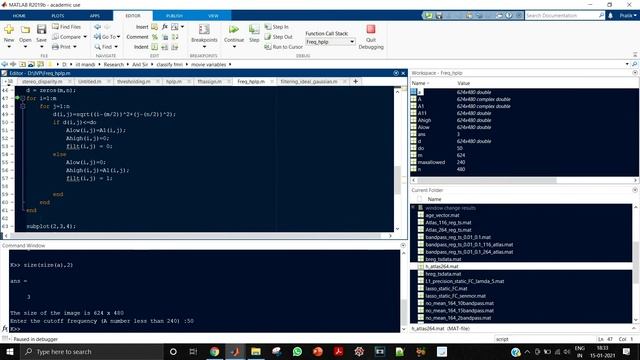The width and height of the screenshot is (640, 360).
Task: Click the Comment percent icon
Action: [155, 37]
